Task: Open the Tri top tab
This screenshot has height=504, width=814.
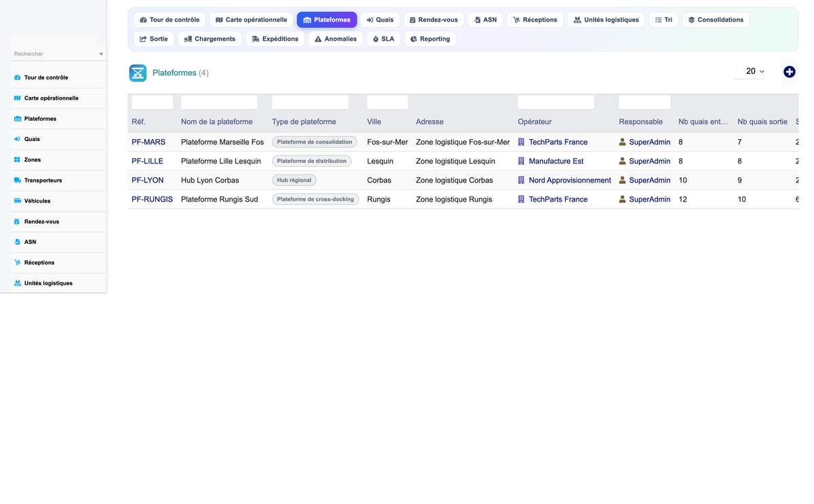Action: click(x=664, y=20)
